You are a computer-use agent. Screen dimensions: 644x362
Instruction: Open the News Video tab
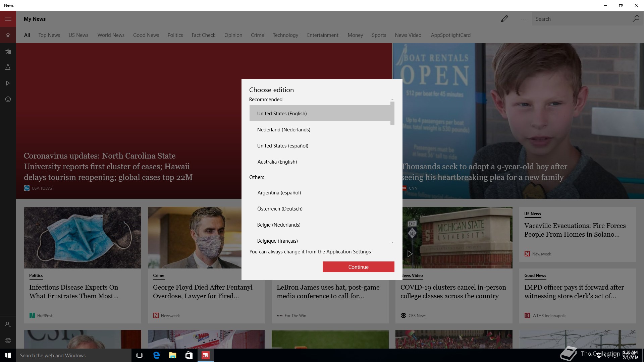coord(408,35)
